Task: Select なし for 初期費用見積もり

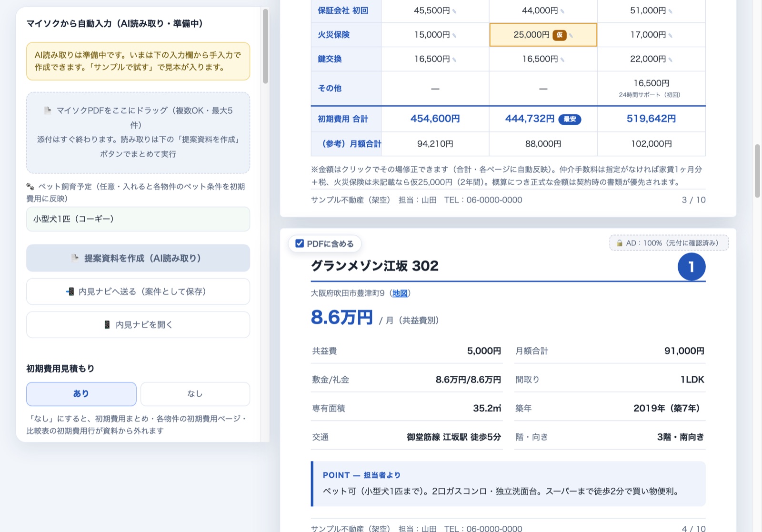Action: [x=195, y=393]
